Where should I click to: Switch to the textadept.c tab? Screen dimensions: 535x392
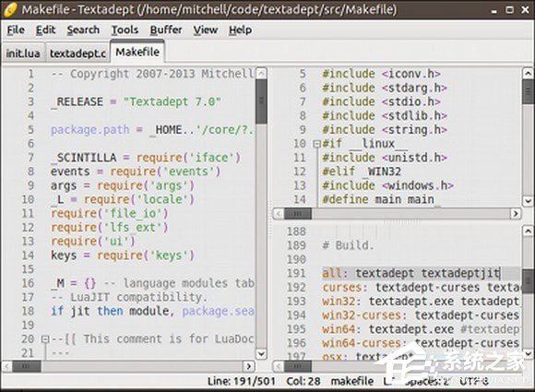(x=77, y=53)
